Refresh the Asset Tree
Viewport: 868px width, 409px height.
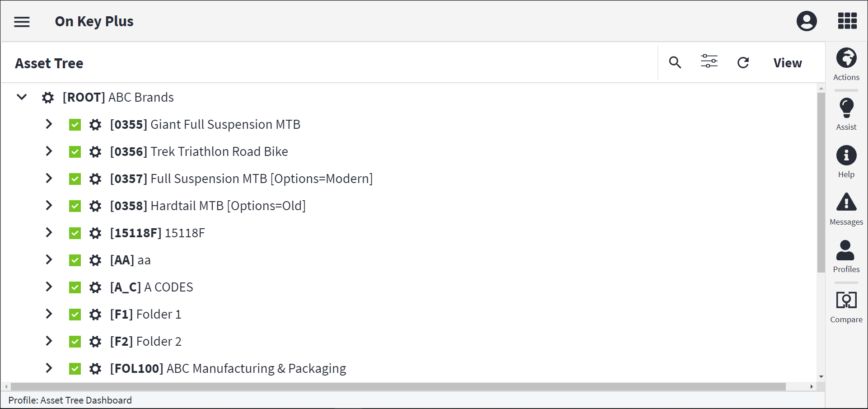click(x=743, y=62)
